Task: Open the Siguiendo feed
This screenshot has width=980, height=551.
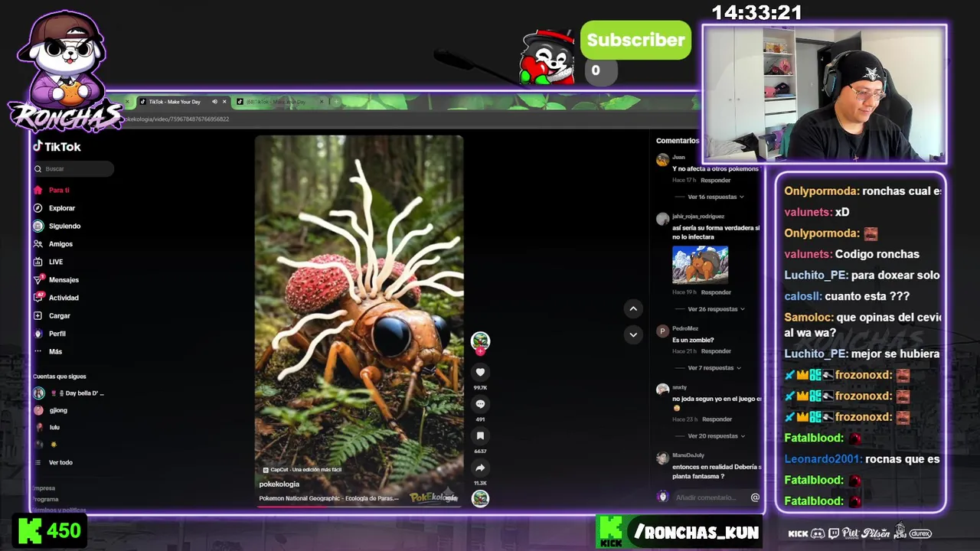Action: point(57,226)
